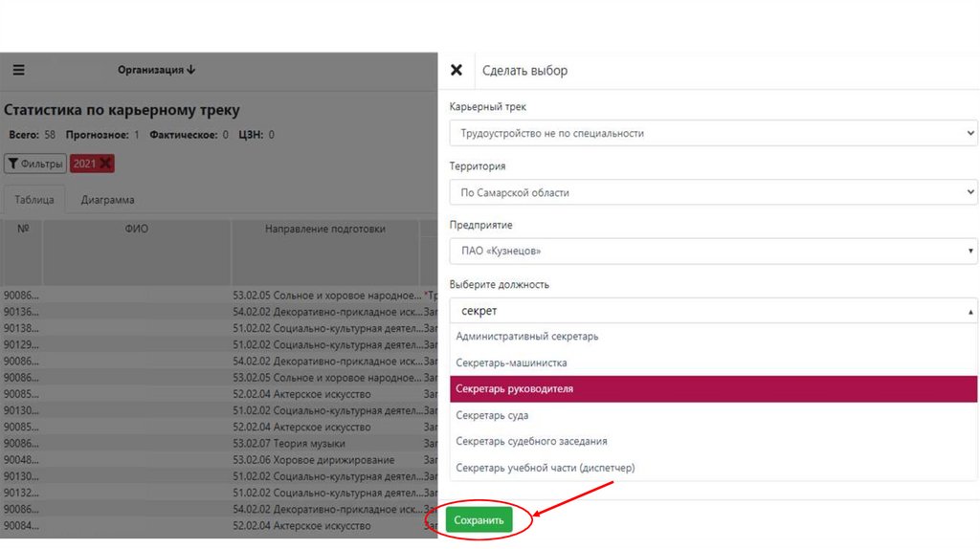This screenshot has height=549, width=980.
Task: Click the Направление подготовки column header
Action: tap(325, 230)
